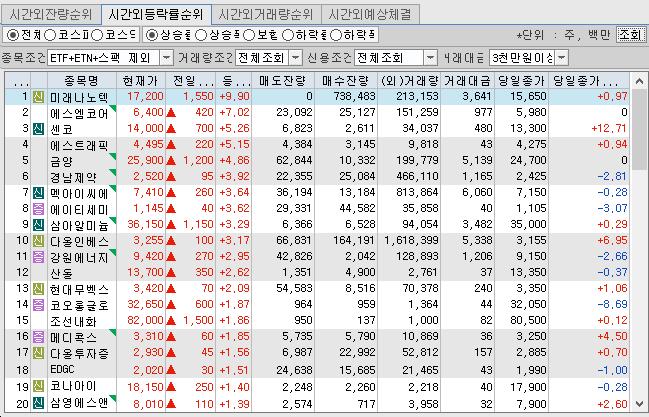Sort by the 거래대금 column header
Screen dimensions: 649x417
(467, 80)
